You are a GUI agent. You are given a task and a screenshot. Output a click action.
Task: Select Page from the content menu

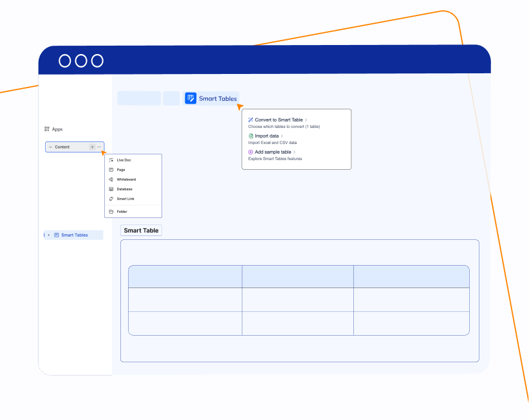(x=121, y=170)
